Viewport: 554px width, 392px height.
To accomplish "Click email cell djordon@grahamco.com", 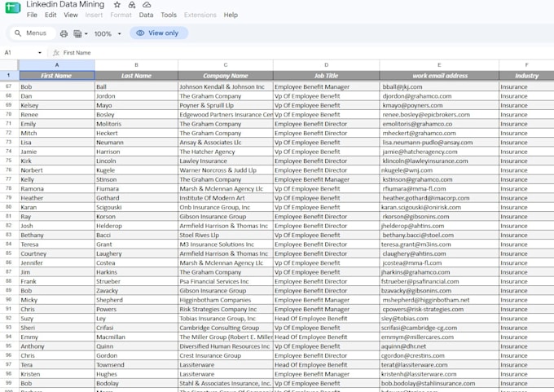I will coord(439,96).
